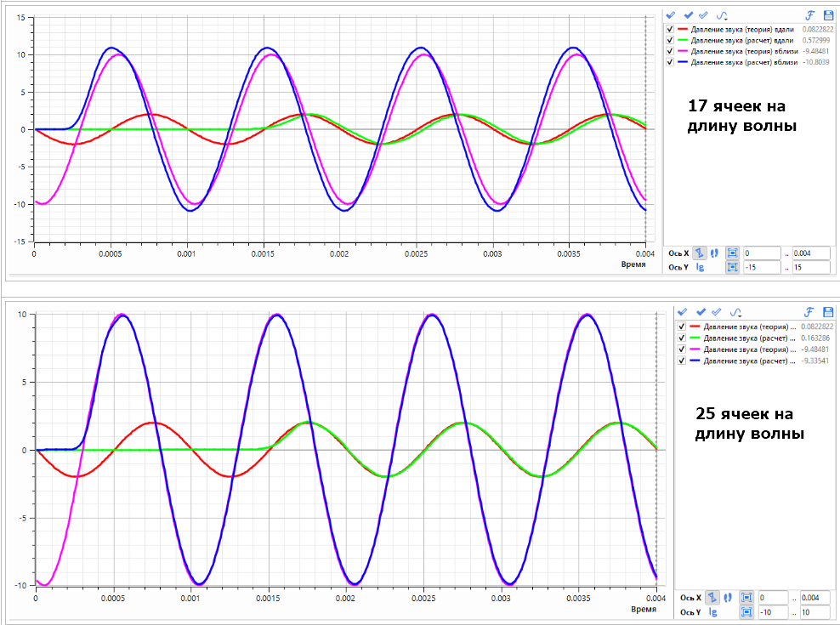This screenshot has height=625, width=840.
Task: Toggle 'lg' log scale for top chart Ось Y
Action: 700,267
